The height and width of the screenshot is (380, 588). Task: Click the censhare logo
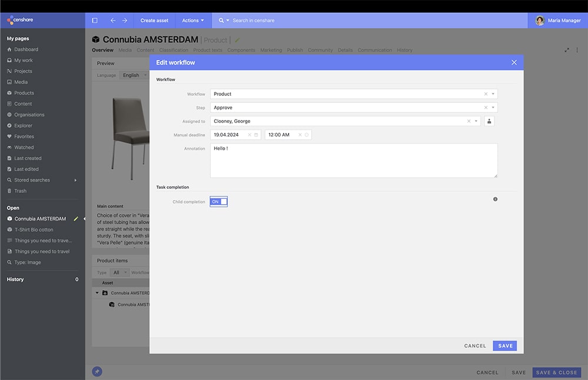click(x=20, y=20)
